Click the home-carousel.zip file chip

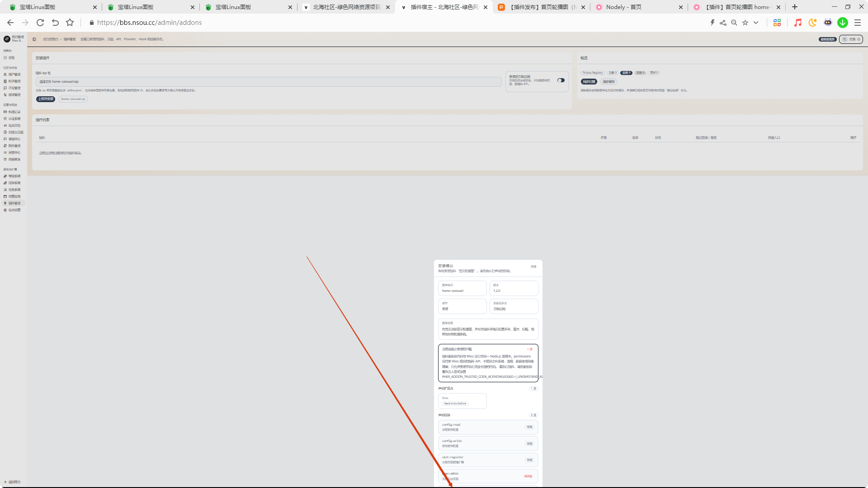[73, 99]
